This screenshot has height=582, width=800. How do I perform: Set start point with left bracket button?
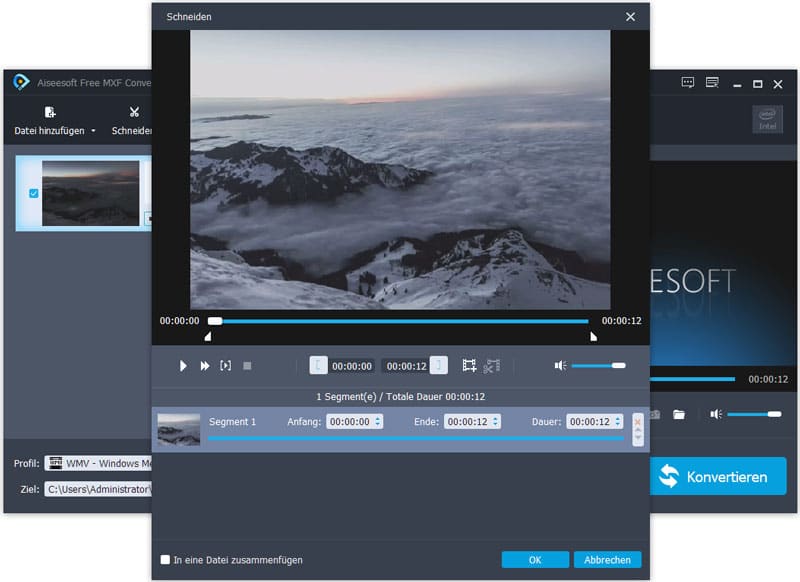click(x=318, y=365)
